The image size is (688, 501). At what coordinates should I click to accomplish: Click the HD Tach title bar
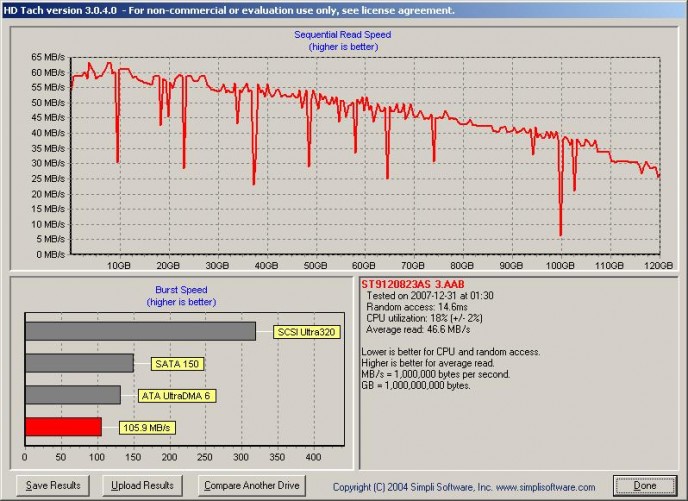click(x=230, y=10)
